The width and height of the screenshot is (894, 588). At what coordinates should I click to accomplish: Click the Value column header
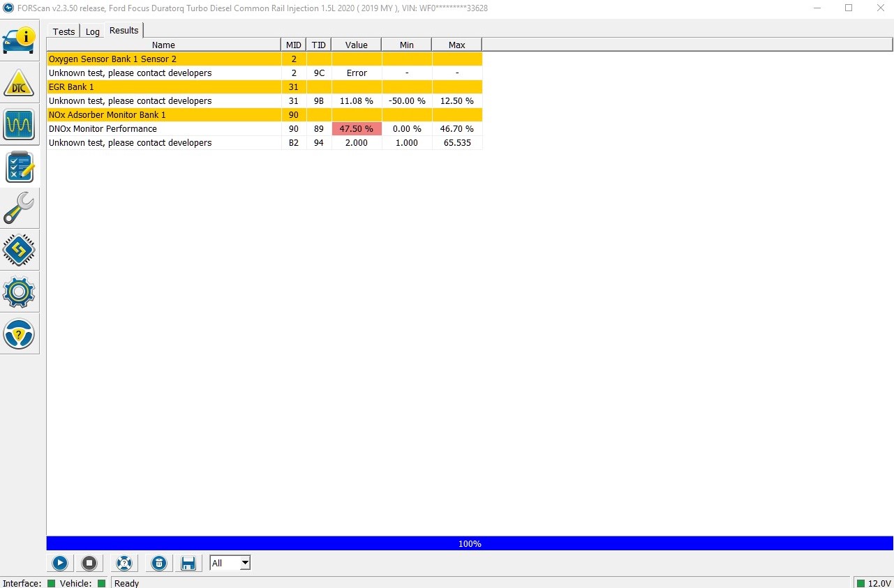click(x=356, y=45)
